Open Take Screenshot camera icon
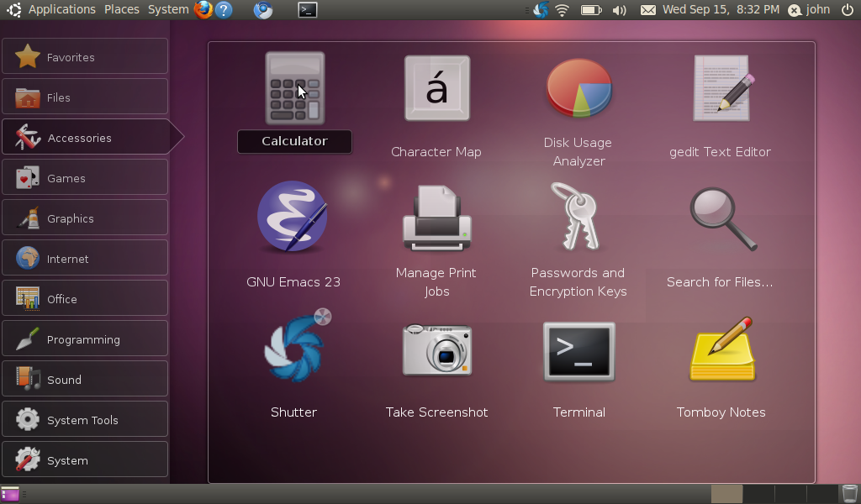This screenshot has height=504, width=861. [x=436, y=349]
